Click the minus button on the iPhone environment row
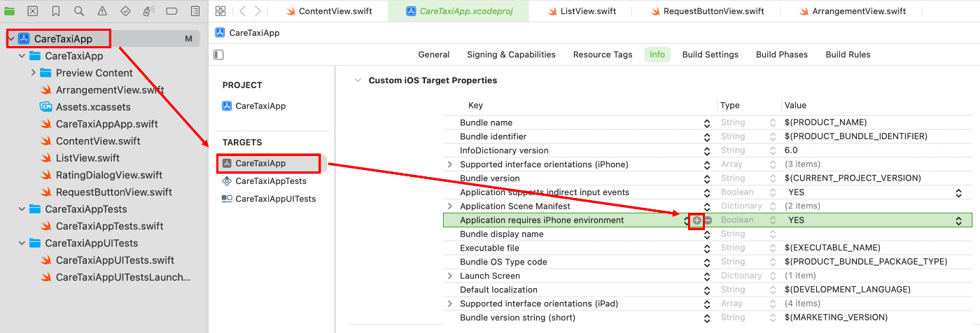This screenshot has width=980, height=333. pyautogui.click(x=708, y=220)
